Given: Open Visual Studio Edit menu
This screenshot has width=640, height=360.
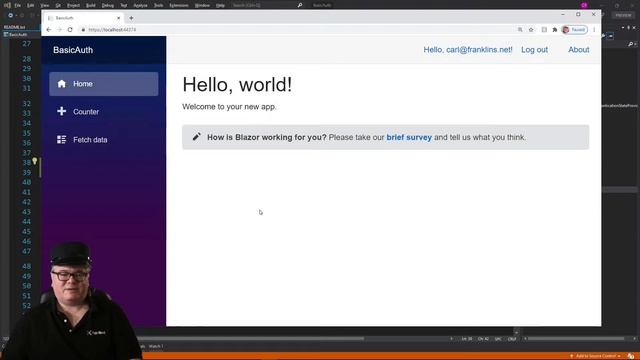Looking at the screenshot, I should (x=31, y=5).
